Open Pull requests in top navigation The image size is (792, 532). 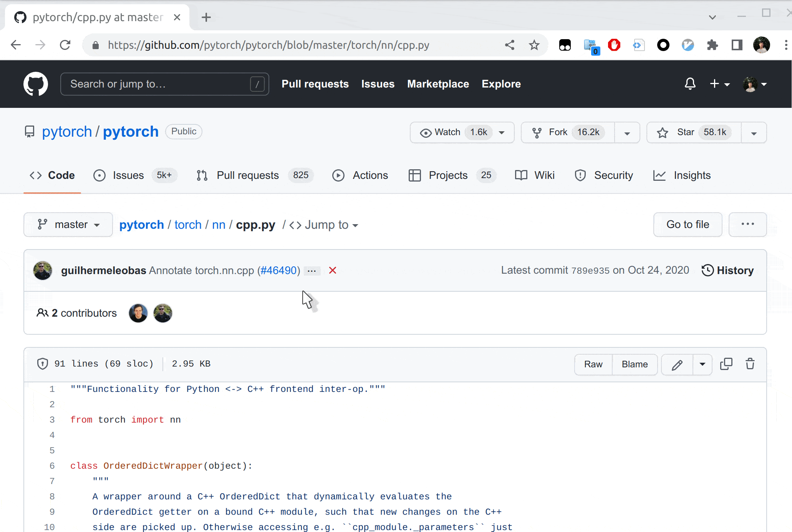coord(315,84)
